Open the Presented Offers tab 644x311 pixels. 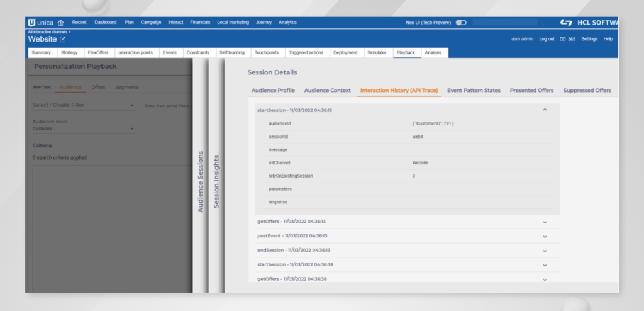[x=531, y=91]
